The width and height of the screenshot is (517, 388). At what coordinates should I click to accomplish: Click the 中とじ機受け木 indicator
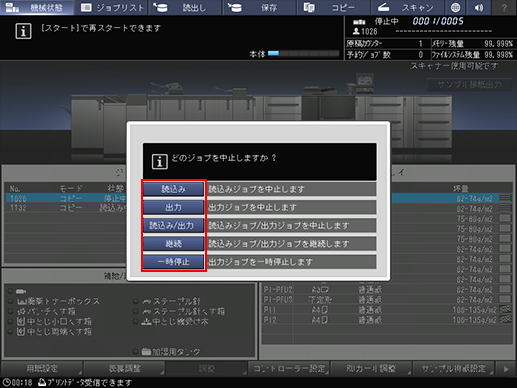pyautogui.click(x=171, y=321)
